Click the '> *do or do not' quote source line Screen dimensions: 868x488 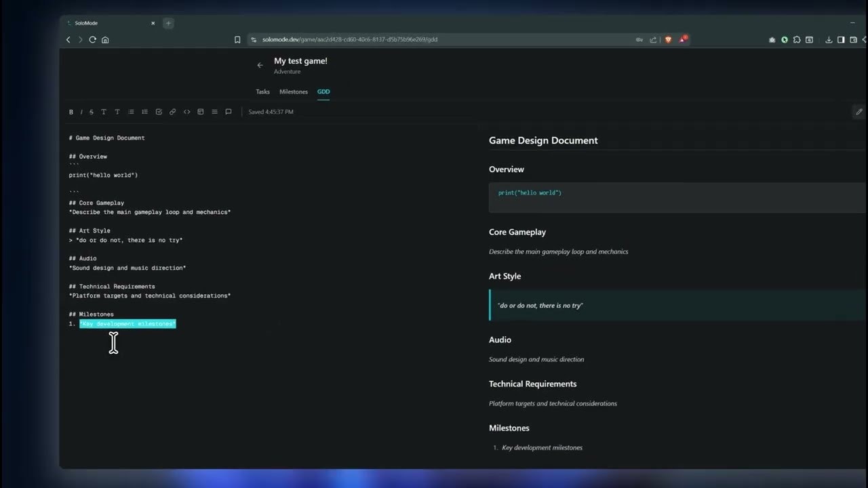(x=125, y=241)
